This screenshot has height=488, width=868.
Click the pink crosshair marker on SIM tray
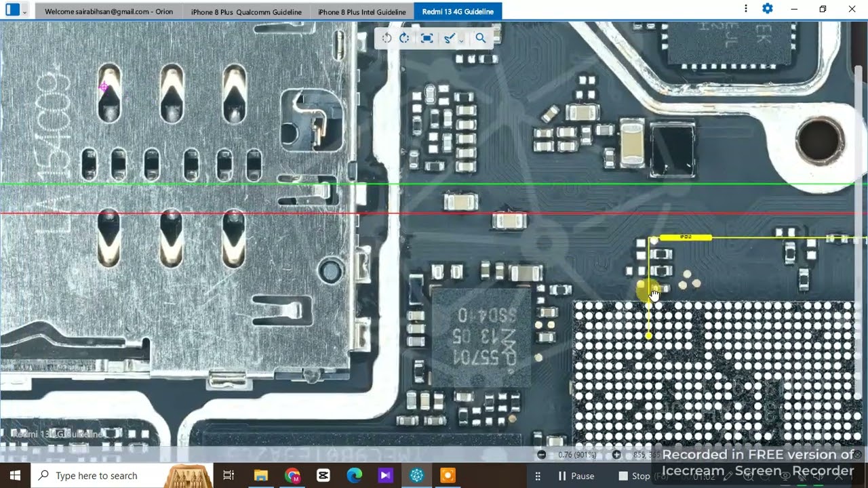coord(104,87)
